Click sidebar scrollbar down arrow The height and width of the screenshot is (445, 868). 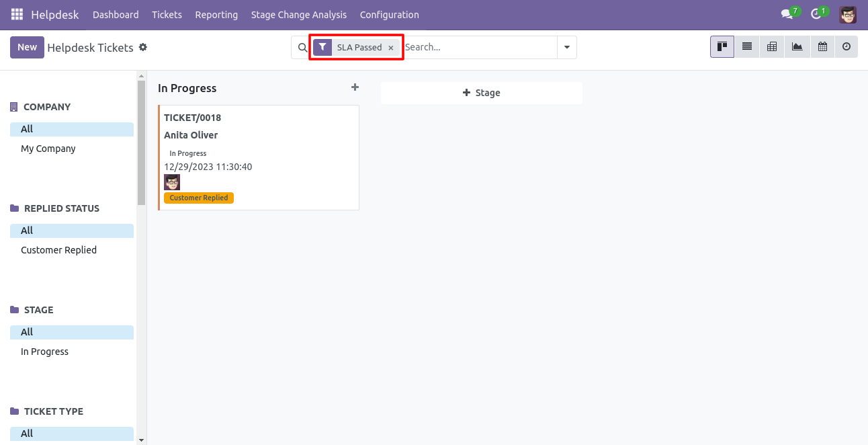click(141, 440)
